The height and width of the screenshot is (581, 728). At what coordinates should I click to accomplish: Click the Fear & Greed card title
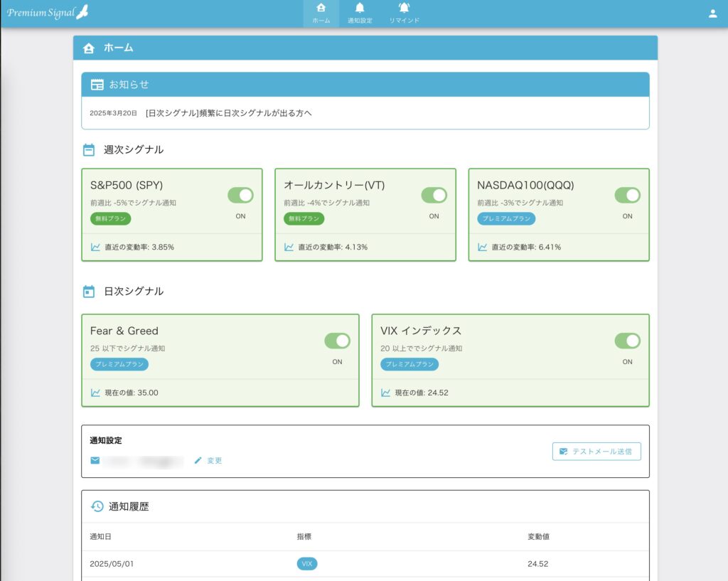[124, 331]
